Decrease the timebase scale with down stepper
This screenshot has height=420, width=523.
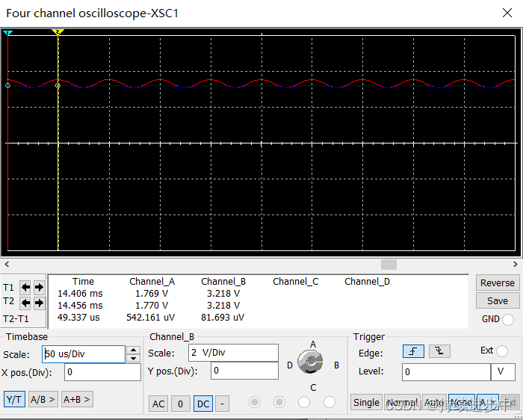click(133, 358)
